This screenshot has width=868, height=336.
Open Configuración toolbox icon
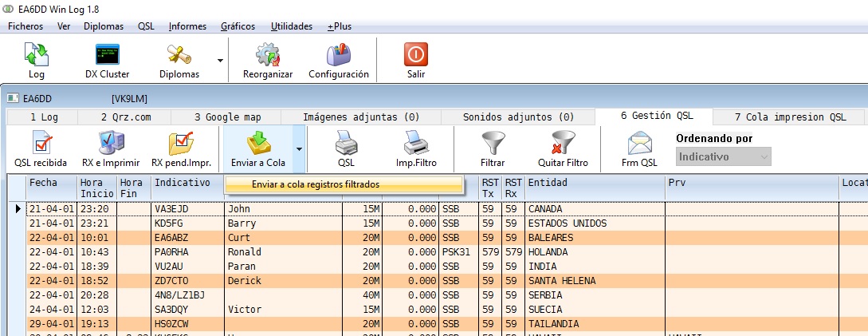[x=338, y=61]
